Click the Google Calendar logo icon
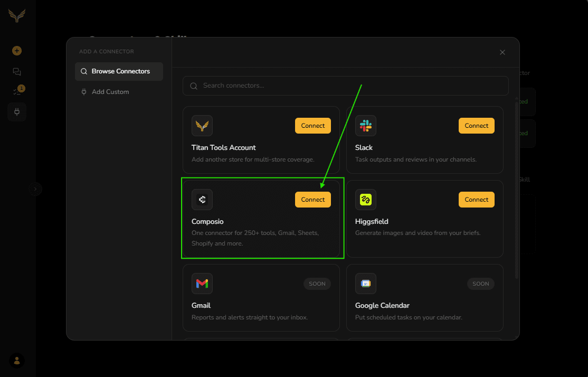Viewport: 588px width, 377px height. point(366,284)
